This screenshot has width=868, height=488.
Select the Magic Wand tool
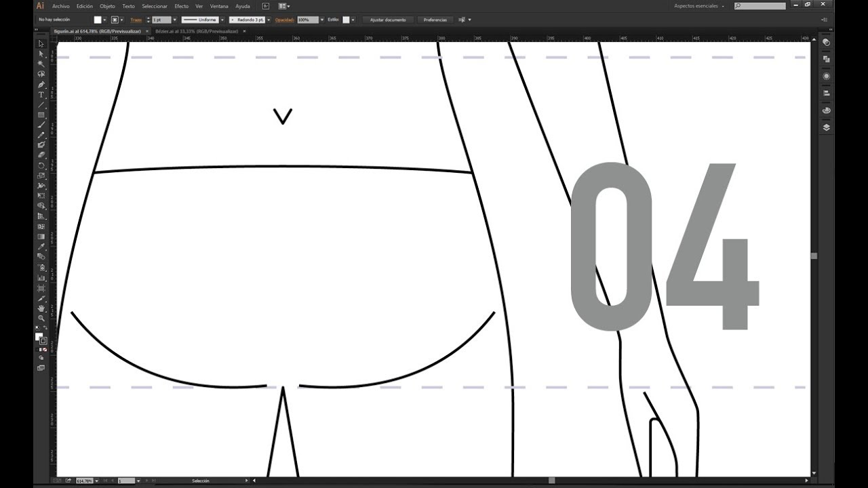pos(41,64)
